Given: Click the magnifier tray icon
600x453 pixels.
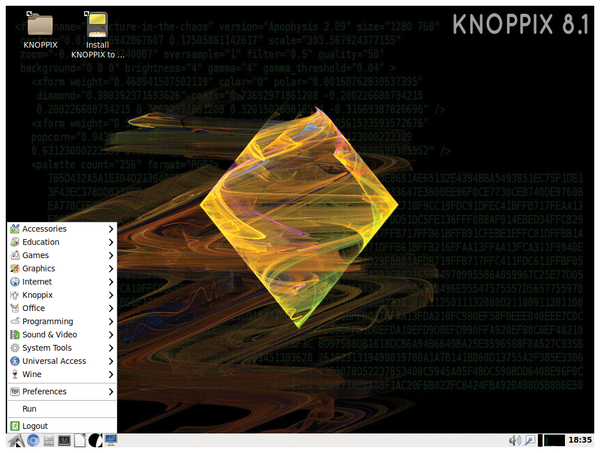Looking at the screenshot, I should (530, 440).
